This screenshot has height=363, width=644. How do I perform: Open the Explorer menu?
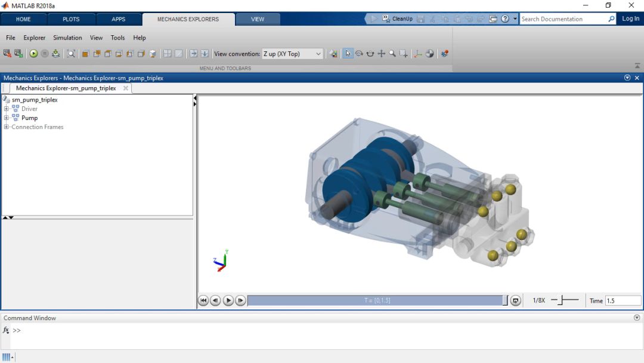coord(35,38)
